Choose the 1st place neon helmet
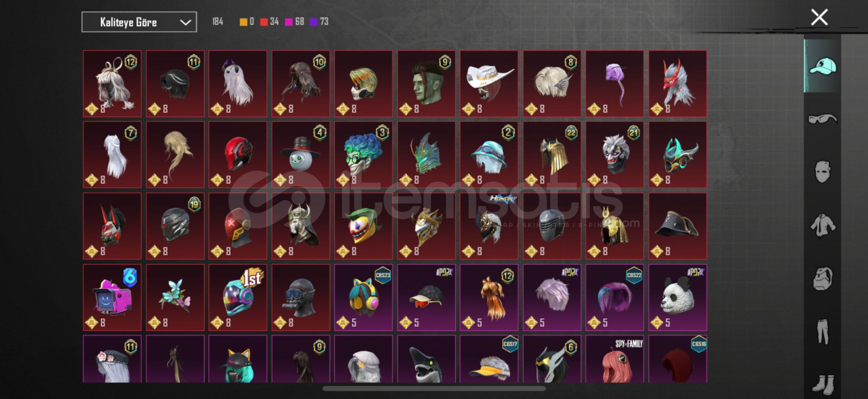The width and height of the screenshot is (868, 399). pyautogui.click(x=238, y=297)
